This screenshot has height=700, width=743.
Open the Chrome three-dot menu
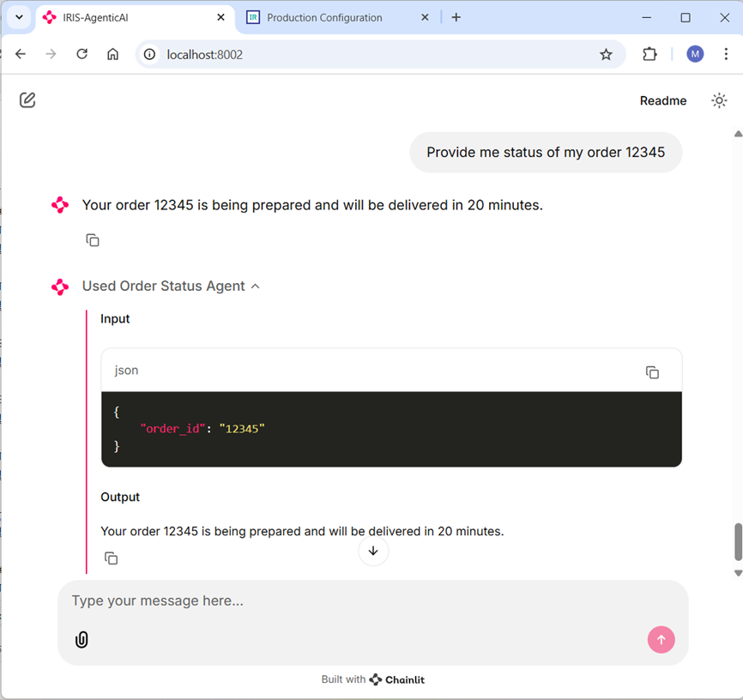click(x=725, y=54)
